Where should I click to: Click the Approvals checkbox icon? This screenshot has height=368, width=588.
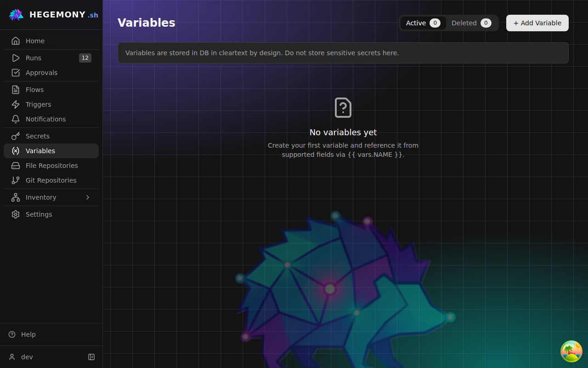[x=16, y=73]
